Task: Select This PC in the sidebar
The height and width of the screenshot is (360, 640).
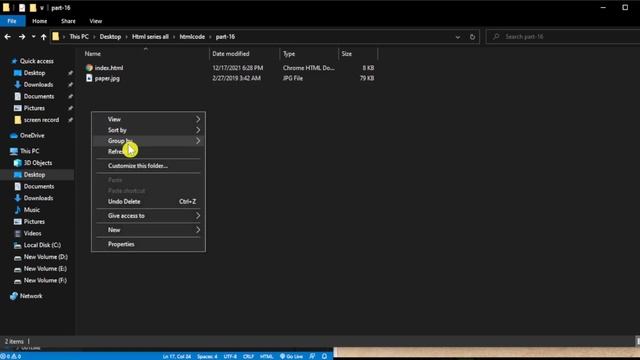Action: (x=29, y=151)
